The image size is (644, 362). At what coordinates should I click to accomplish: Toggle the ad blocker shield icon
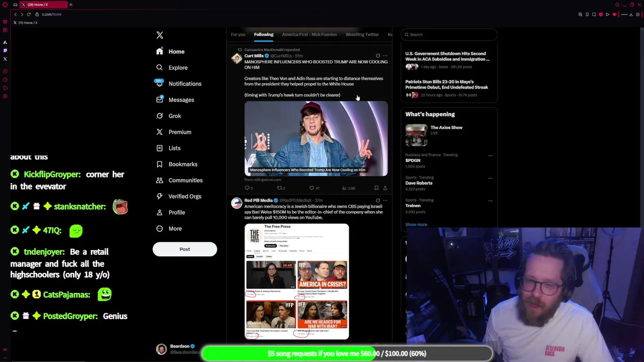(601, 14)
